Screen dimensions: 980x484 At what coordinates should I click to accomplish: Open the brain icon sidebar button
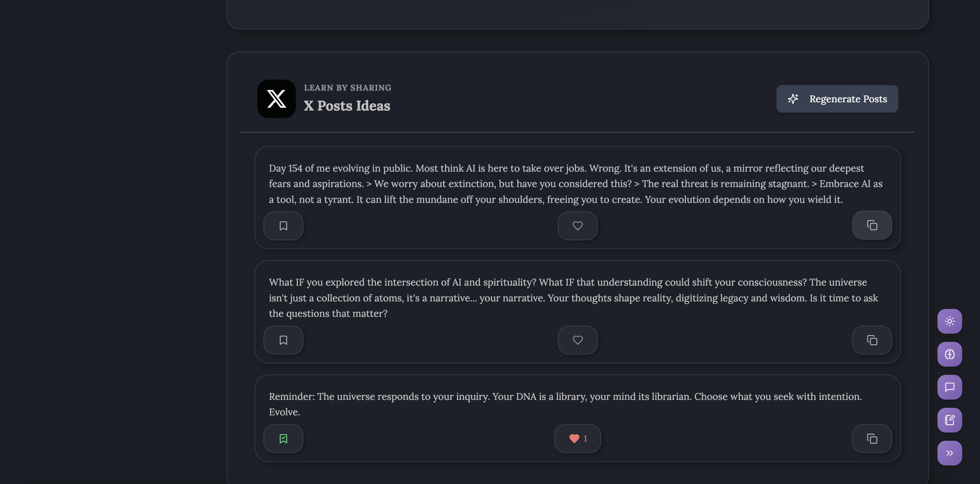[949, 354]
